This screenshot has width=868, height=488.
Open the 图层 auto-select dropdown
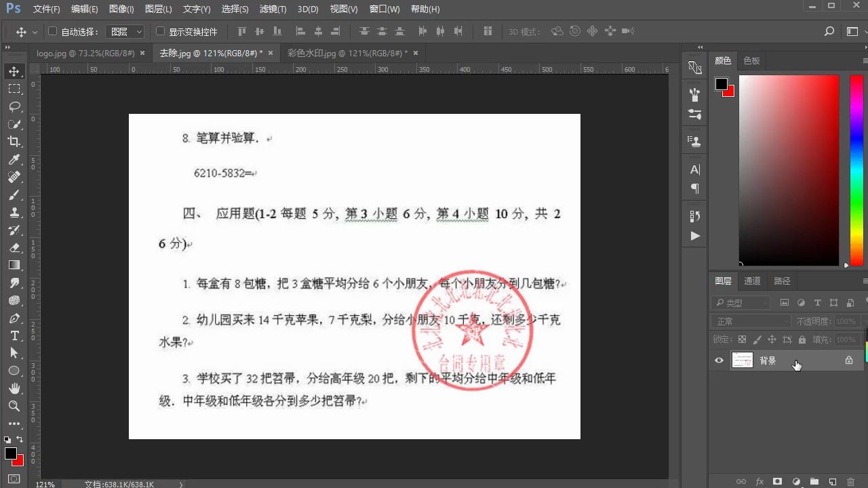point(126,31)
